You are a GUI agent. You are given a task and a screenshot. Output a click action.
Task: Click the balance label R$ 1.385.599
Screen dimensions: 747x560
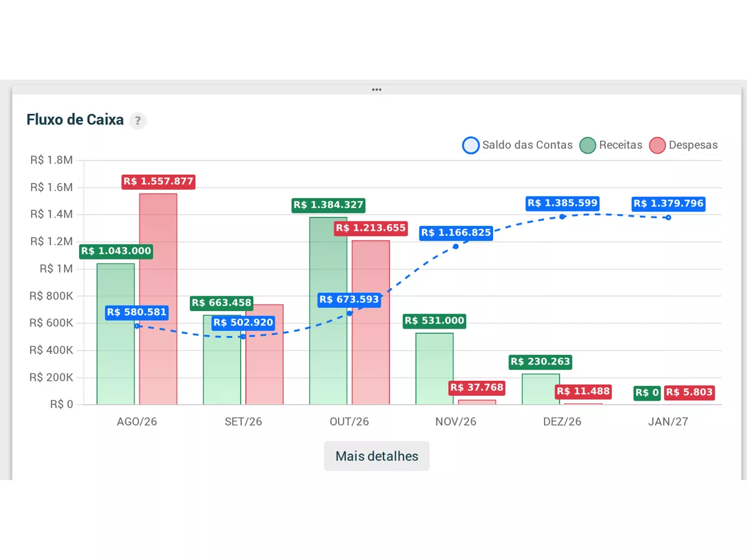point(563,203)
